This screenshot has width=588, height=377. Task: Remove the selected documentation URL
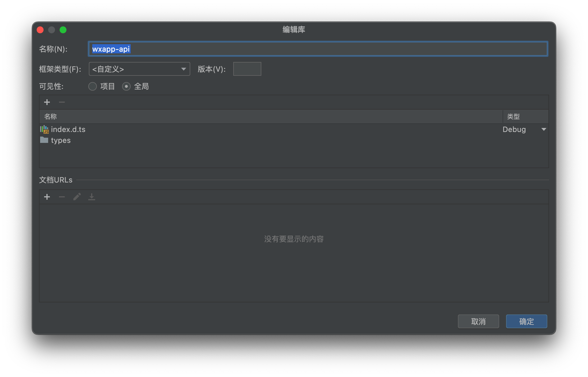62,197
